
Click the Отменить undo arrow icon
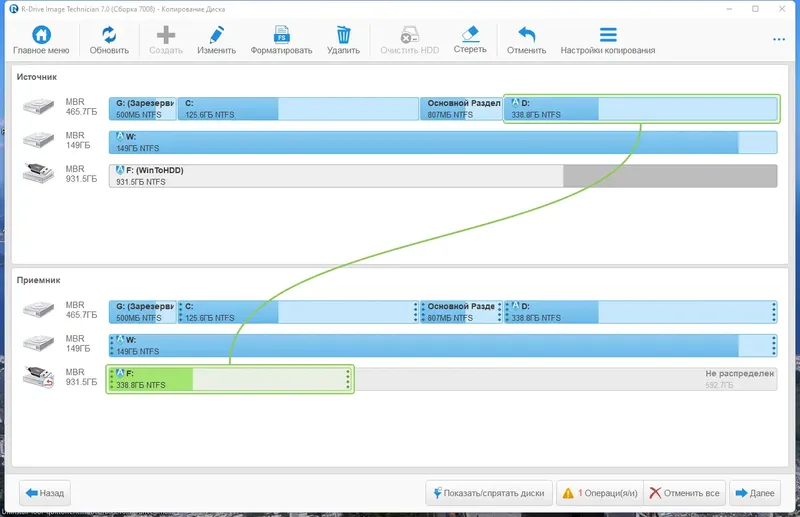526,35
